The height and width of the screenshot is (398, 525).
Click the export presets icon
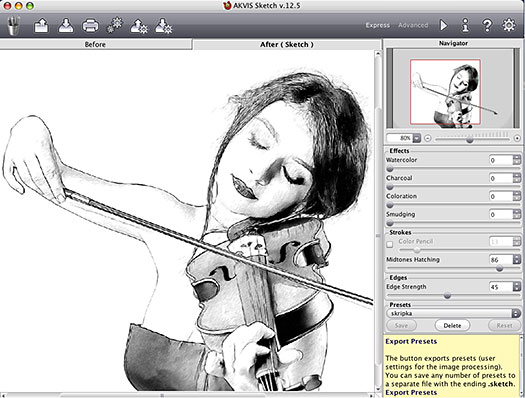(163, 26)
